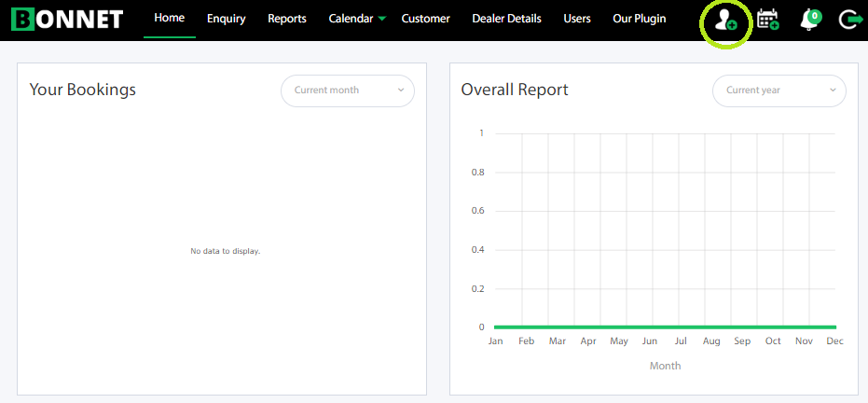Go to the Users page
The width and height of the screenshot is (868, 403).
576,19
